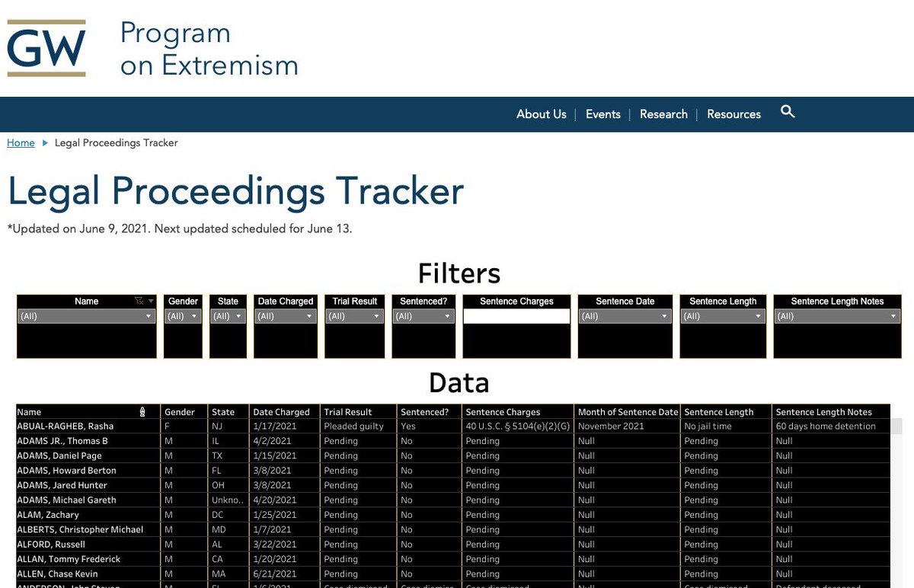The height and width of the screenshot is (588, 914).
Task: Open the About Us page
Action: [541, 114]
